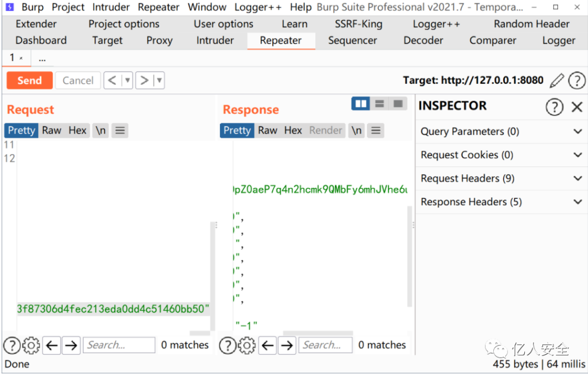This screenshot has width=588, height=375.
Task: Click the Burp Suite logo icon
Action: (x=10, y=7)
